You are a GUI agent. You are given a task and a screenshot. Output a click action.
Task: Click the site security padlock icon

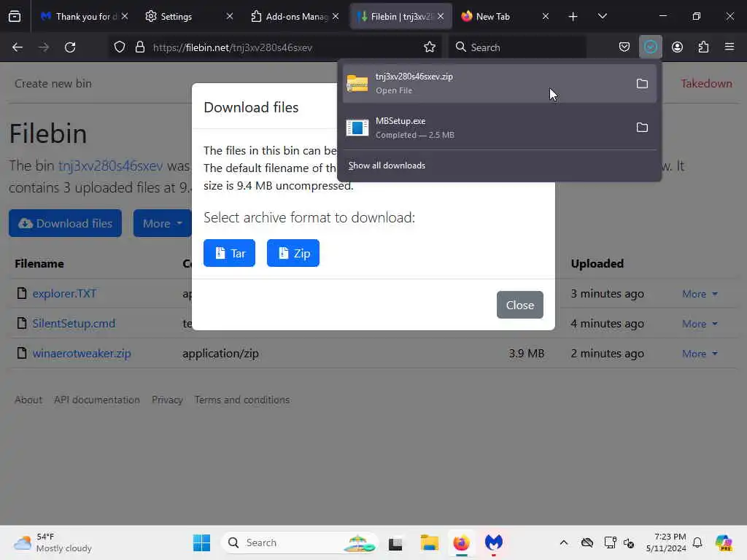[x=139, y=47]
